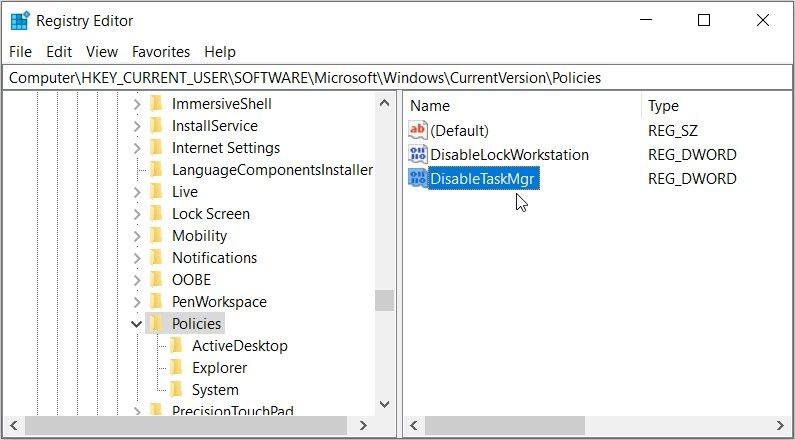Expand the Internet Settings key
This screenshot has width=795, height=440.
pos(136,148)
